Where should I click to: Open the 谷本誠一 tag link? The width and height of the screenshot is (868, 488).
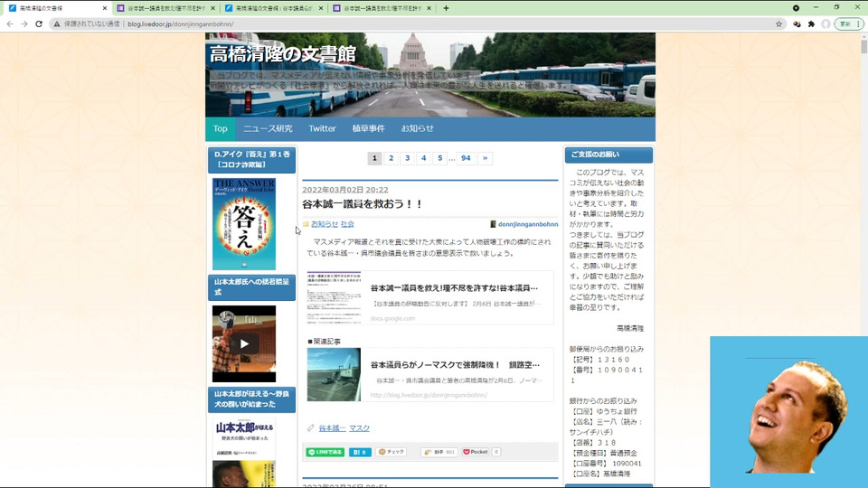coord(332,428)
